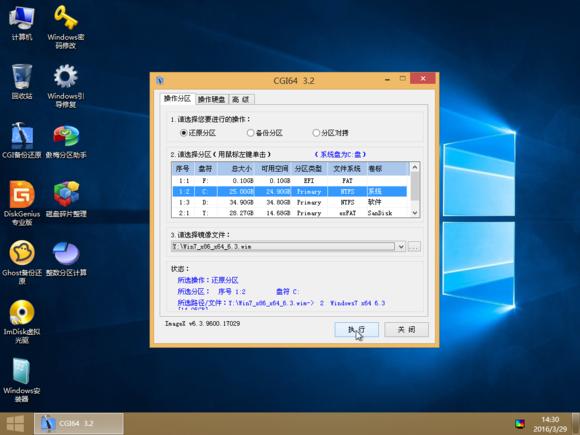This screenshot has width=580, height=435.
Task: Open Windows安装器 desktop icon
Action: pos(22,380)
